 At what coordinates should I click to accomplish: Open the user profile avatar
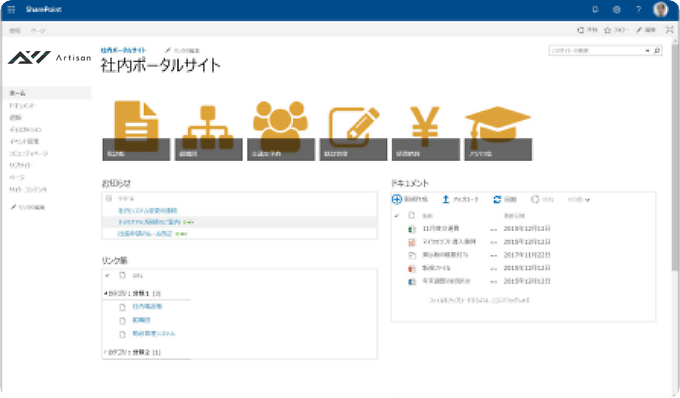tap(660, 10)
